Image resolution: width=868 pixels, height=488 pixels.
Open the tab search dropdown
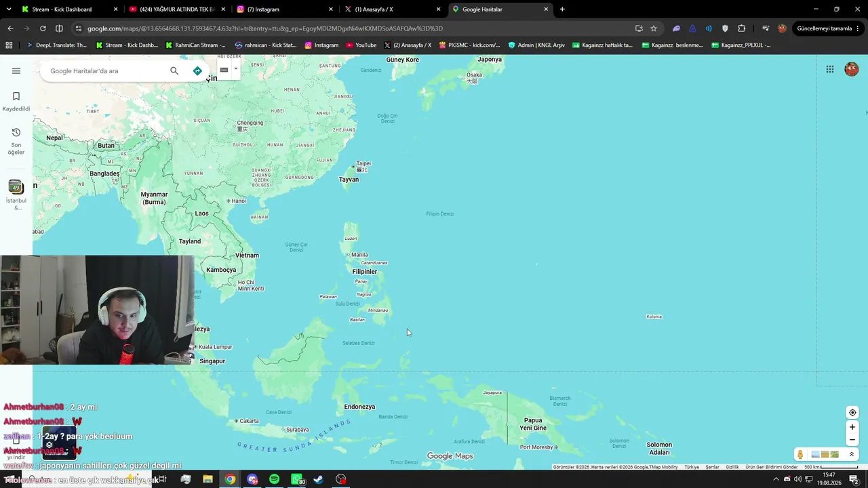click(x=9, y=9)
